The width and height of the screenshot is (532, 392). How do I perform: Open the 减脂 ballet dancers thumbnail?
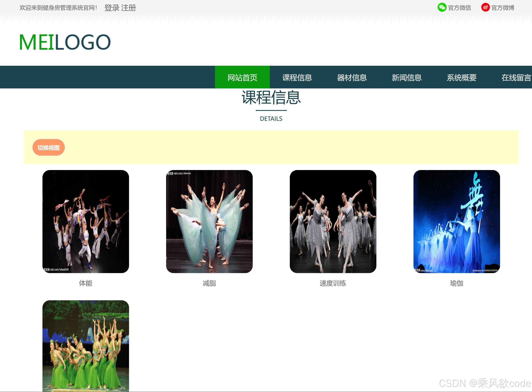tap(209, 221)
